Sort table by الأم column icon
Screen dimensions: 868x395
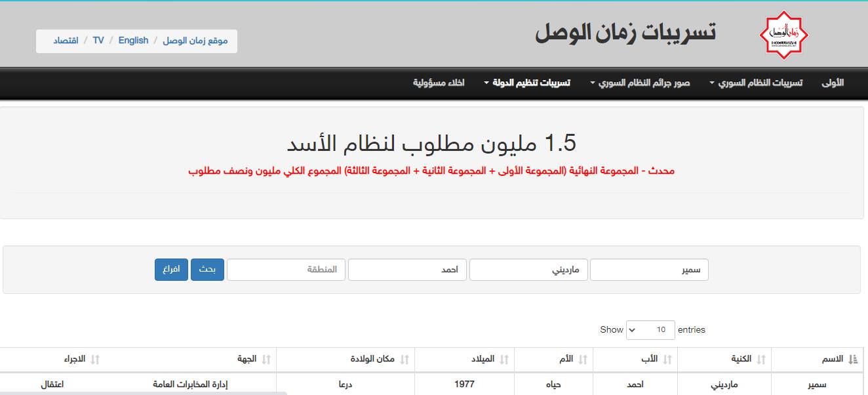583,359
